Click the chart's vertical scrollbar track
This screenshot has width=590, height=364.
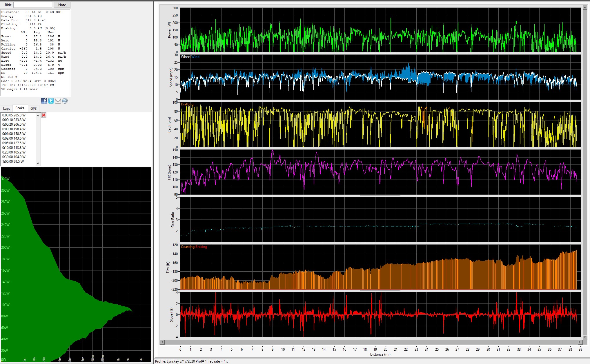(x=585, y=173)
